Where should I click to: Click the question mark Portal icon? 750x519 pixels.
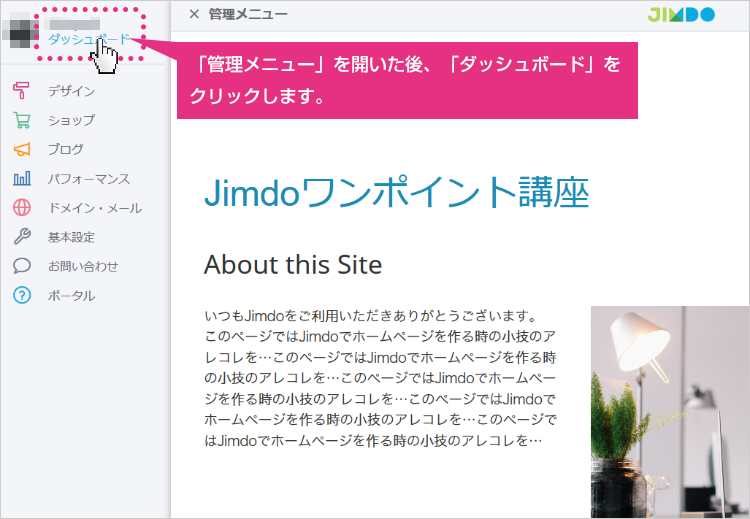click(22, 295)
